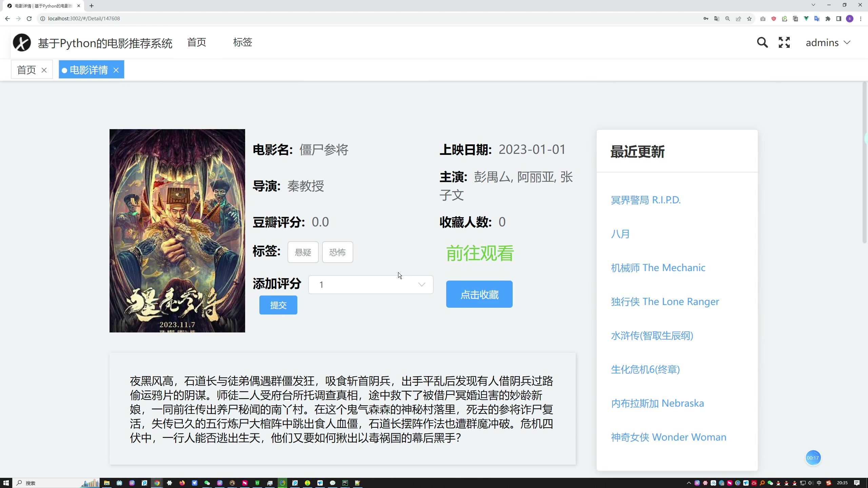
Task: Click the share page icon in address bar
Action: tap(738, 19)
